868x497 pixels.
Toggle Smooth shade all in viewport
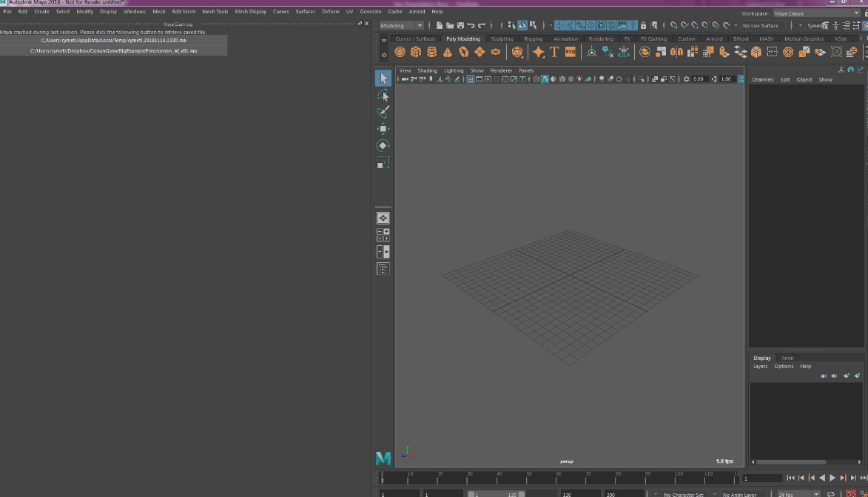545,79
